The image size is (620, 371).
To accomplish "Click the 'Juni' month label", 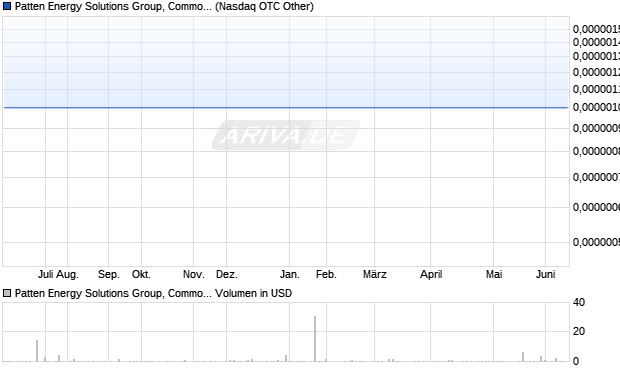I will (546, 274).
